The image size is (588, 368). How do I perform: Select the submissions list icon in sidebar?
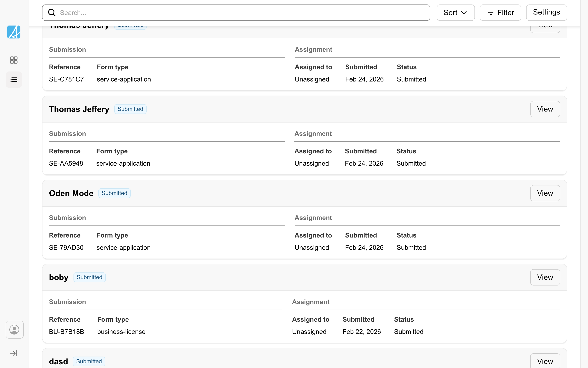click(14, 80)
